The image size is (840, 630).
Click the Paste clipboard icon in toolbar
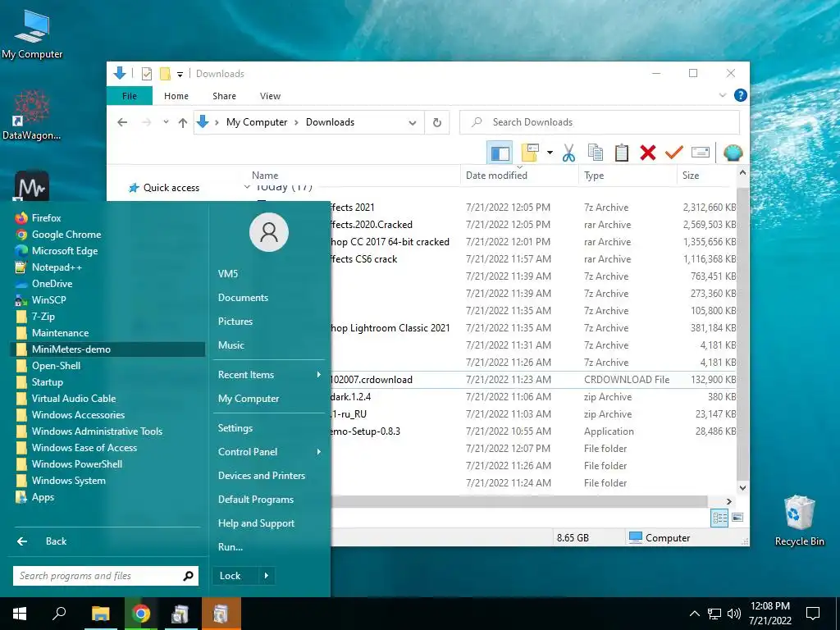622,153
